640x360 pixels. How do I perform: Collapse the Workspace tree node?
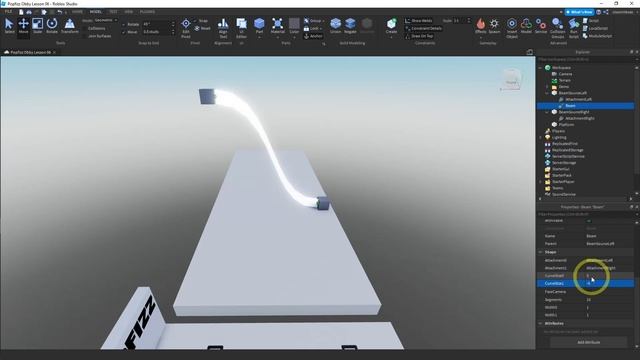(x=541, y=68)
